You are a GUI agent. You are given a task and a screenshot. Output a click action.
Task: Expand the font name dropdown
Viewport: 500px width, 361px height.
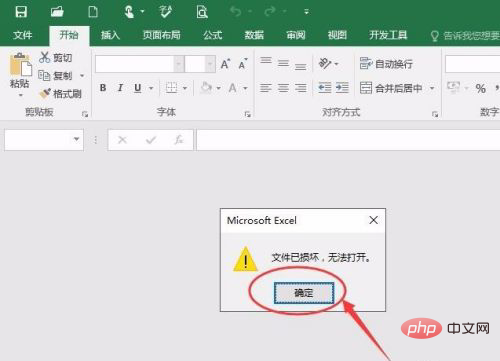click(179, 64)
